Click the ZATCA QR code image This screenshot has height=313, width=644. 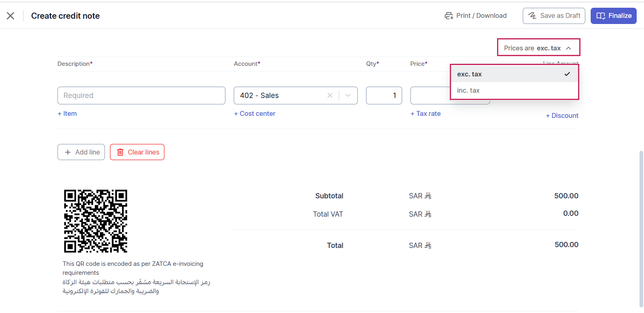(x=96, y=221)
